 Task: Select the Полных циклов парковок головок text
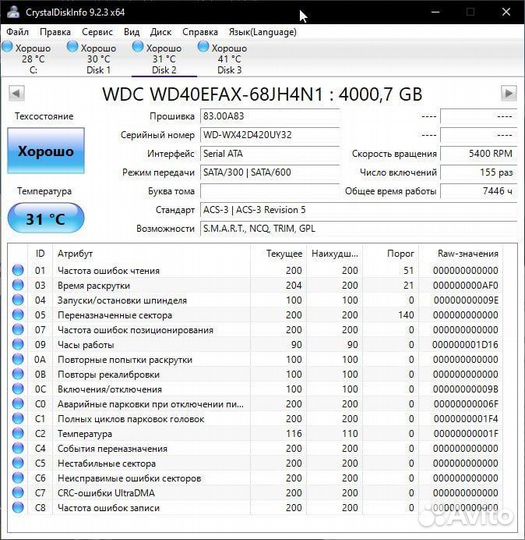click(x=131, y=419)
